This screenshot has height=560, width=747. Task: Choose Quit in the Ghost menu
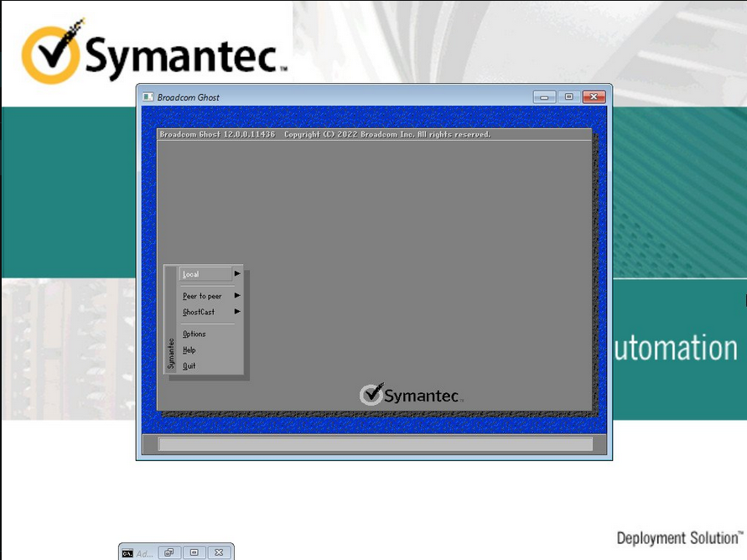click(189, 366)
